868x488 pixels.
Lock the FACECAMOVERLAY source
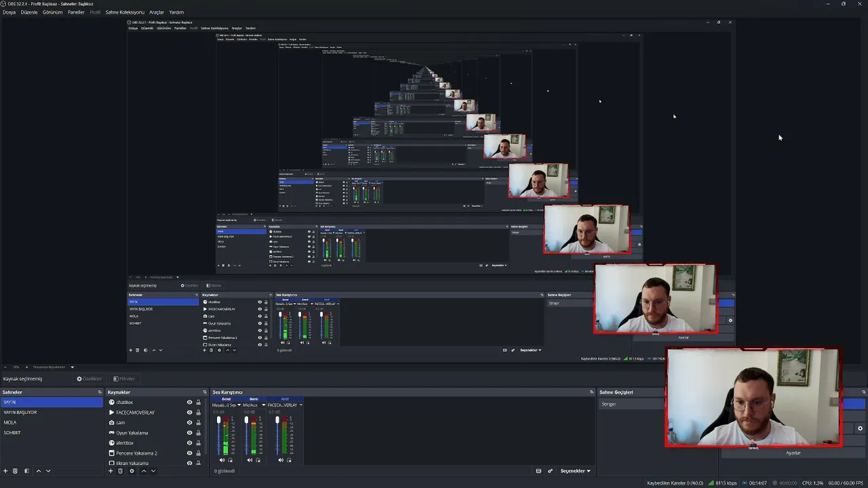(x=198, y=412)
